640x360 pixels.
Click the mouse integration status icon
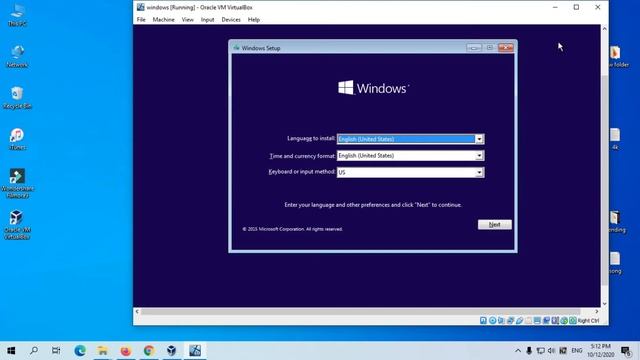click(x=564, y=320)
